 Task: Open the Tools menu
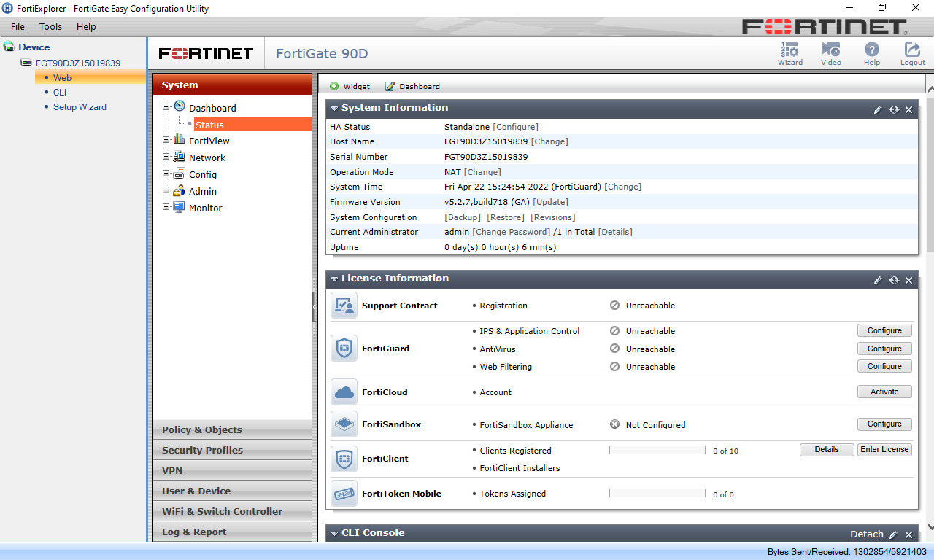pyautogui.click(x=51, y=26)
